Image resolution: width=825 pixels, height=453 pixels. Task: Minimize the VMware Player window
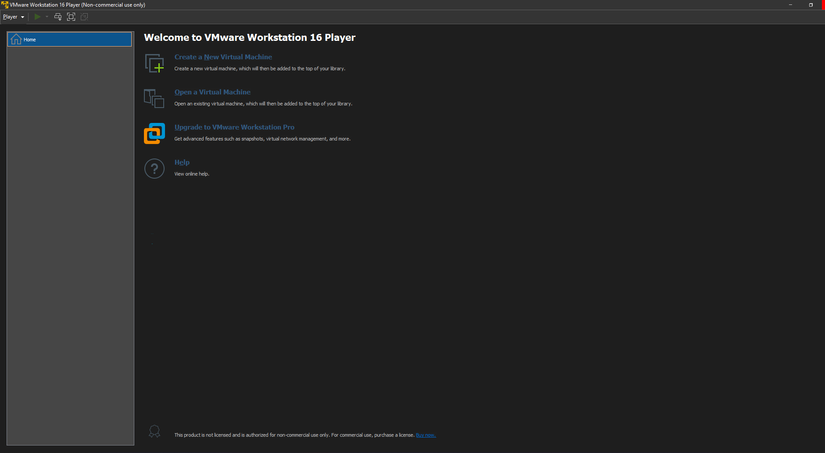(790, 5)
